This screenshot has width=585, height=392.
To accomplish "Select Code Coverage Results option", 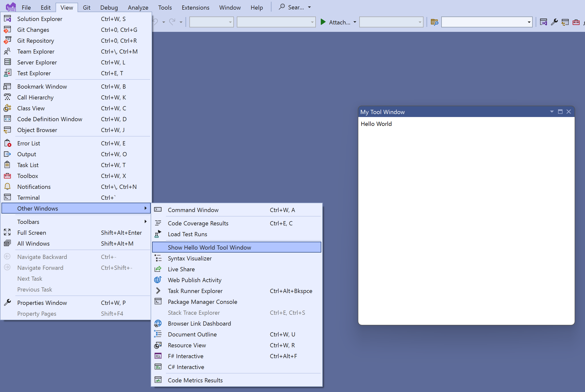I will point(198,223).
